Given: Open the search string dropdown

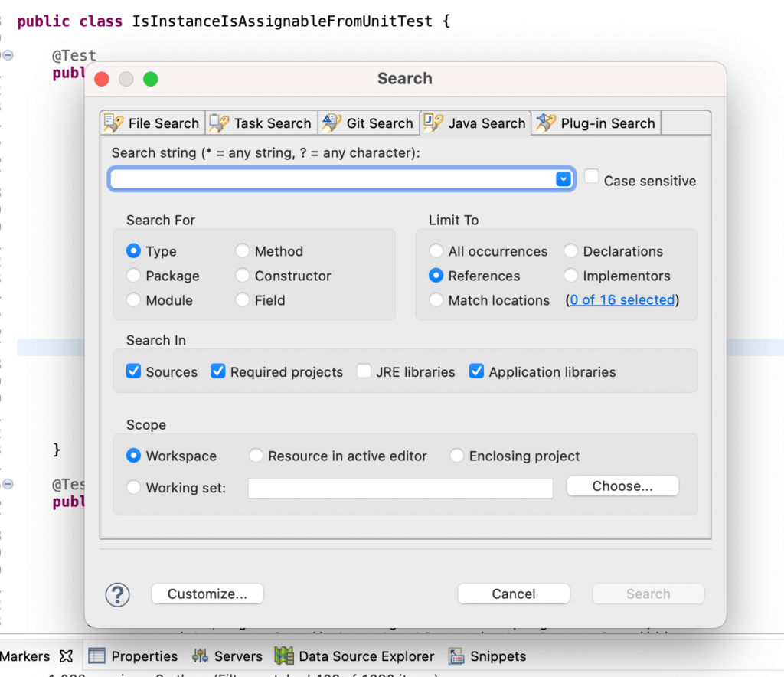Looking at the screenshot, I should pyautogui.click(x=563, y=178).
